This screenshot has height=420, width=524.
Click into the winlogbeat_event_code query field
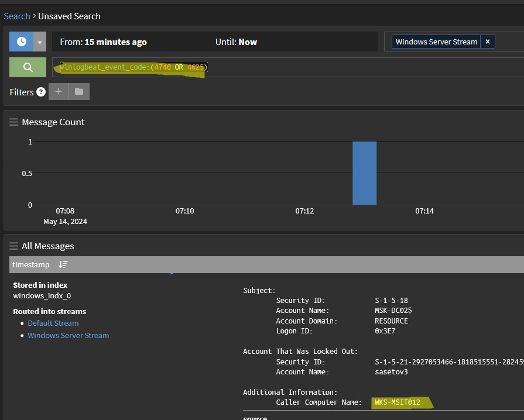(287, 67)
